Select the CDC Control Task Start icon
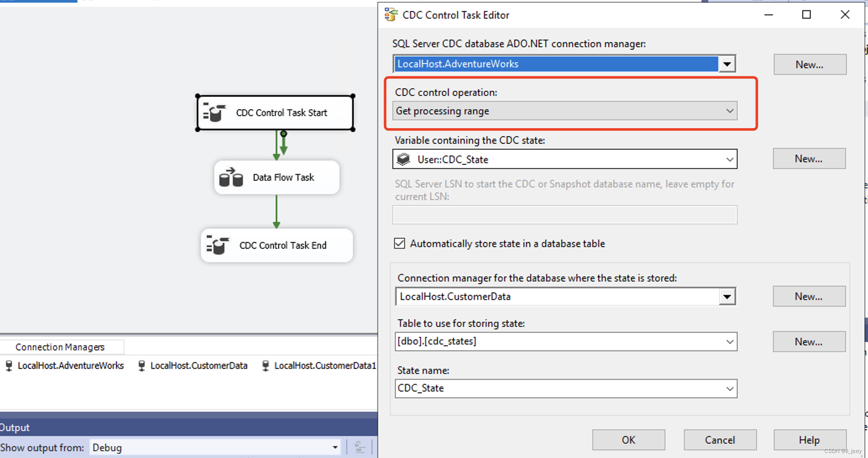The image size is (868, 458). click(215, 113)
